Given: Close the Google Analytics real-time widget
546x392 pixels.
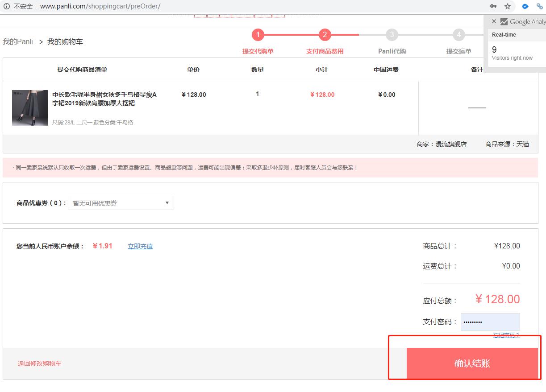Looking at the screenshot, I should [494, 21].
